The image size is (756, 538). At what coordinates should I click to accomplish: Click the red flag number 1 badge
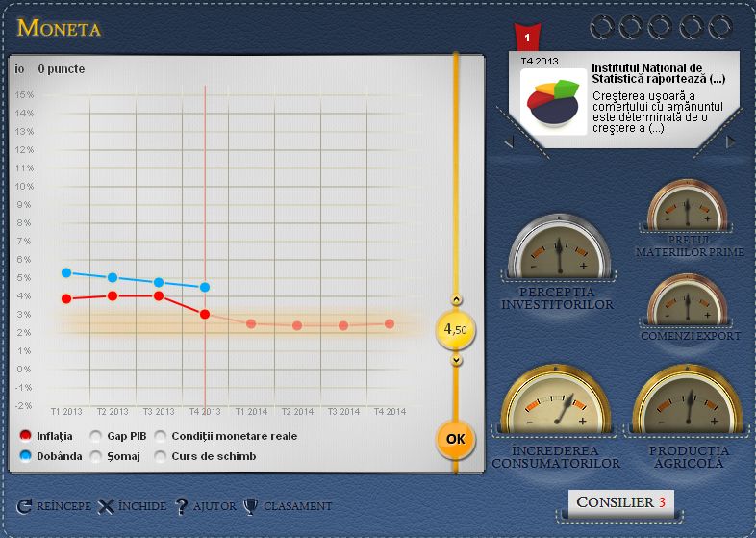pos(527,38)
